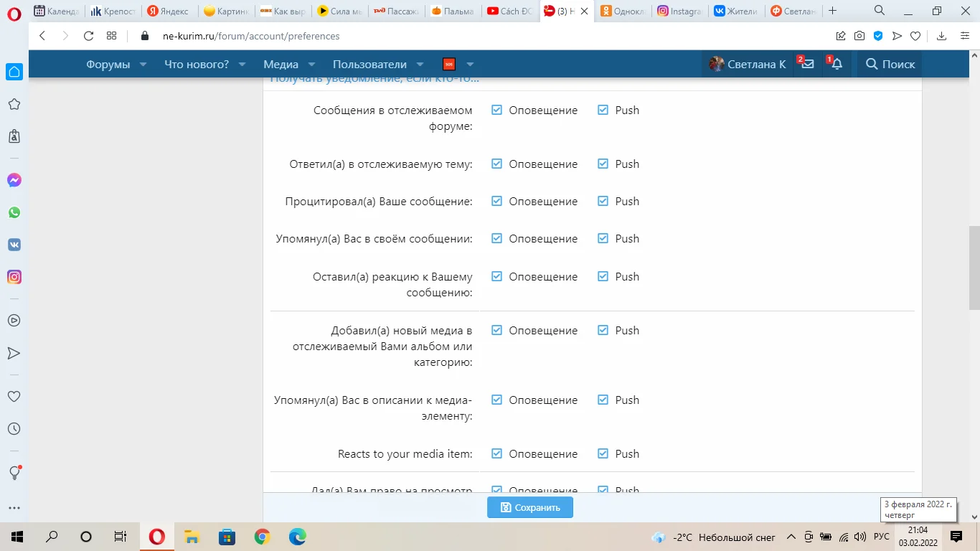
Task: Open Easy Setup sliders icon
Action: pyautogui.click(x=965, y=36)
